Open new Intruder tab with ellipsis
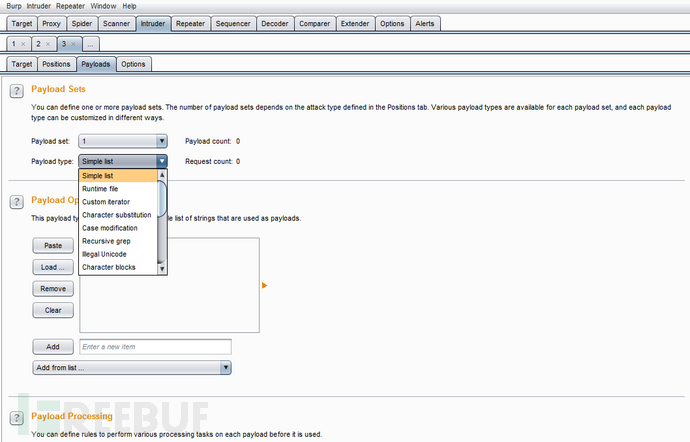 pos(90,44)
